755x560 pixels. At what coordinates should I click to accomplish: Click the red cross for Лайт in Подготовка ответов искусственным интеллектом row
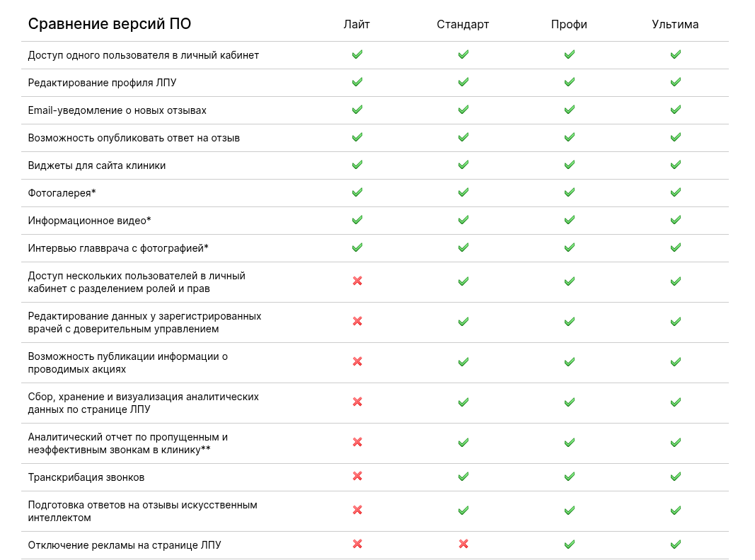point(357,510)
